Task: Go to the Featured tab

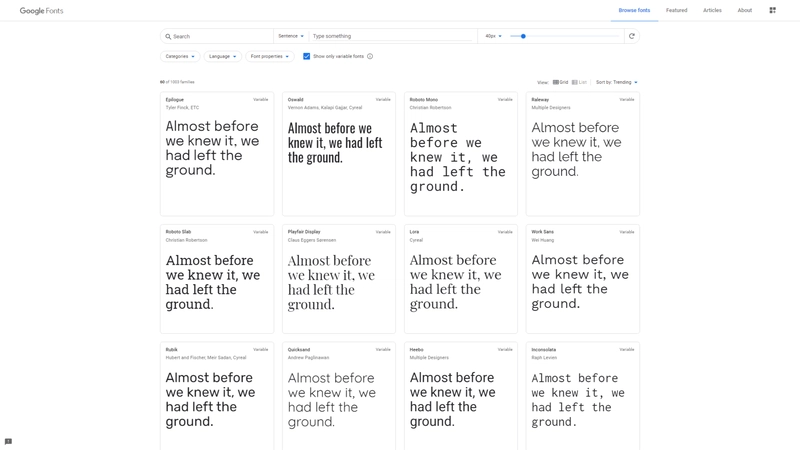Action: [x=676, y=10]
